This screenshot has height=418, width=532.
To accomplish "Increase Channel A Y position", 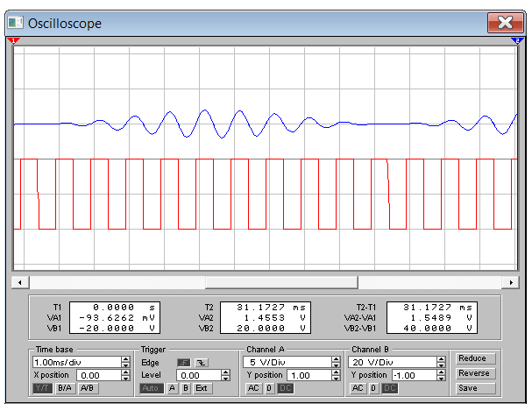I will 336,372.
